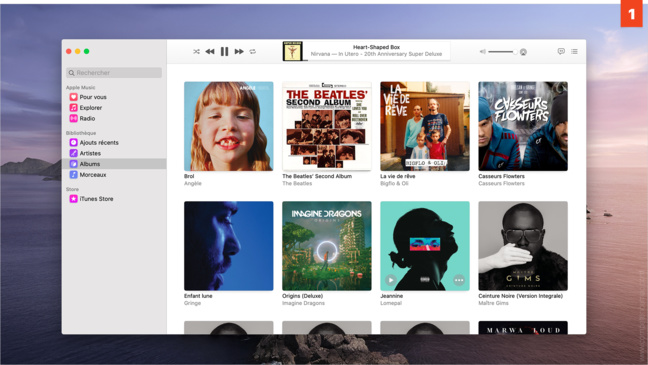This screenshot has height=365, width=648.
Task: Open The Beatles' Second Album cover
Action: pyautogui.click(x=326, y=126)
